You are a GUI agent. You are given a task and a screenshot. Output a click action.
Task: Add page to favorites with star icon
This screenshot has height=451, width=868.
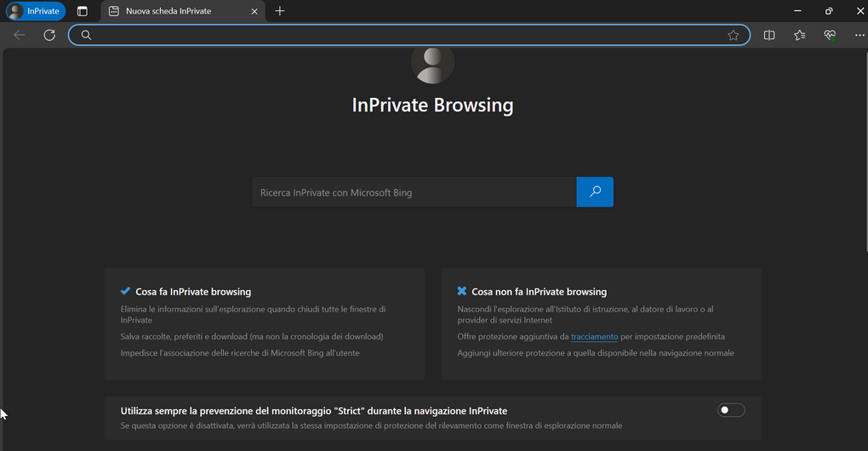[733, 36]
